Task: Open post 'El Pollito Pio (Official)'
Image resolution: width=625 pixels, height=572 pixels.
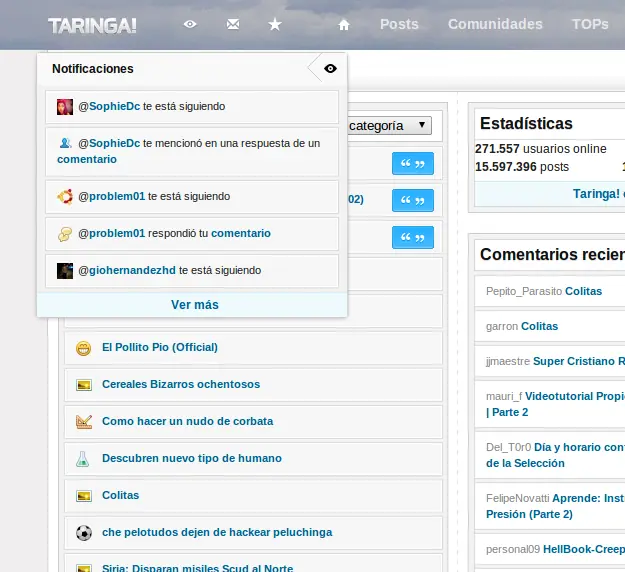Action: pyautogui.click(x=160, y=348)
